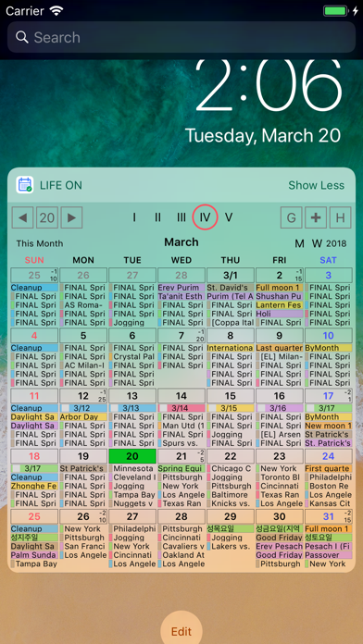This screenshot has width=363, height=644.
Task: Select view mode V
Action: coord(229,217)
